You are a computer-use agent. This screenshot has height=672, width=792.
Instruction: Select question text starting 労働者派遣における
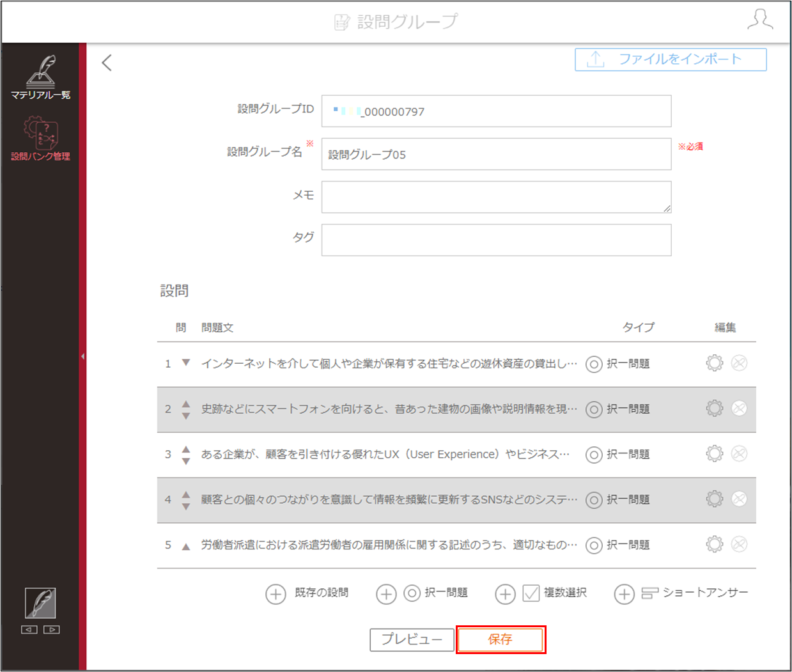389,545
